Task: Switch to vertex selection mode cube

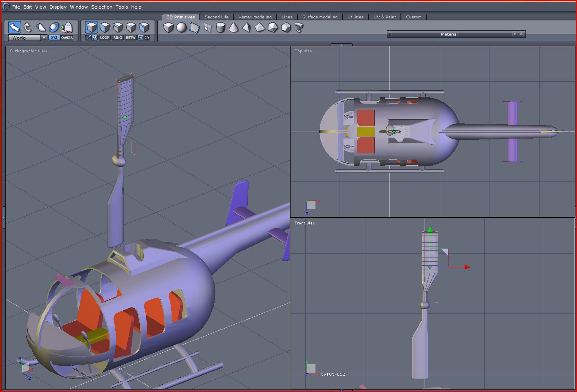Action: click(131, 27)
